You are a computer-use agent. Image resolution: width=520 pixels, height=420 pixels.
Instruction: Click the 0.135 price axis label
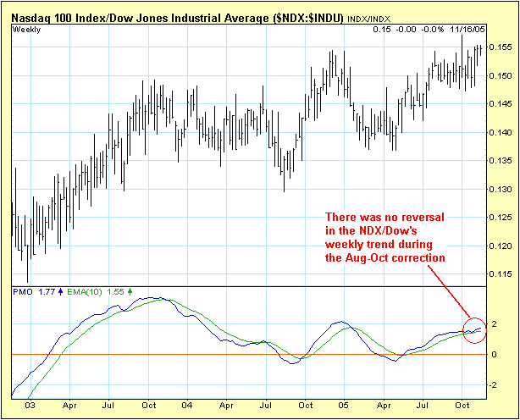501,161
